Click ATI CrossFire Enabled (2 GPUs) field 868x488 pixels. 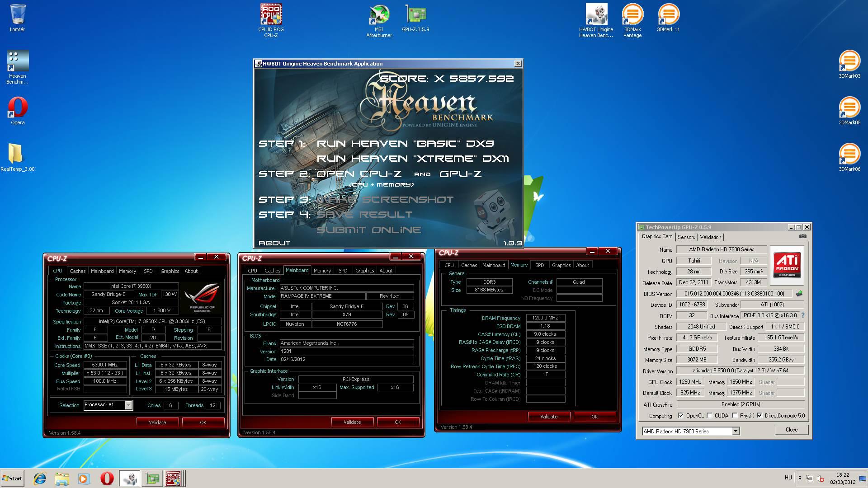tap(741, 404)
